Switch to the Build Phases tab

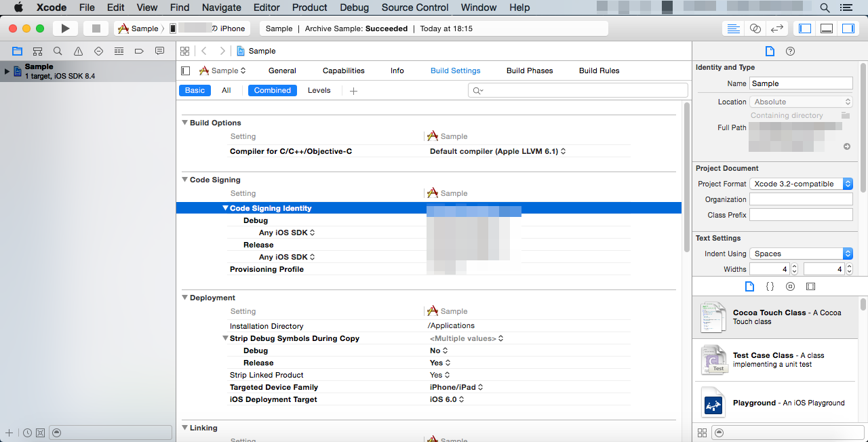530,71
